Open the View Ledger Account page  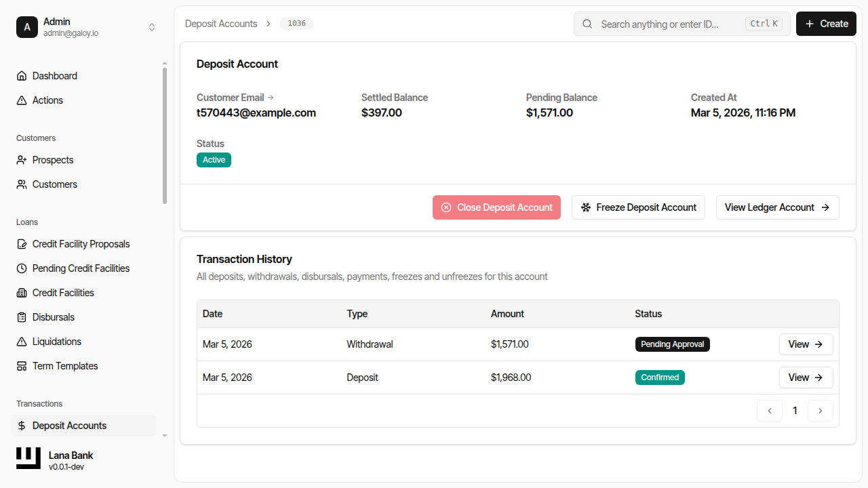tap(777, 207)
